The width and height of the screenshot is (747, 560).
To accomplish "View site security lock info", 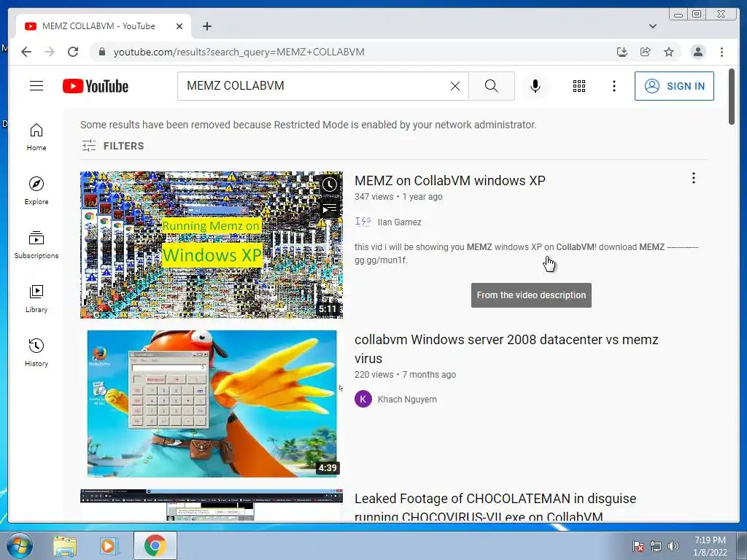I will click(101, 52).
